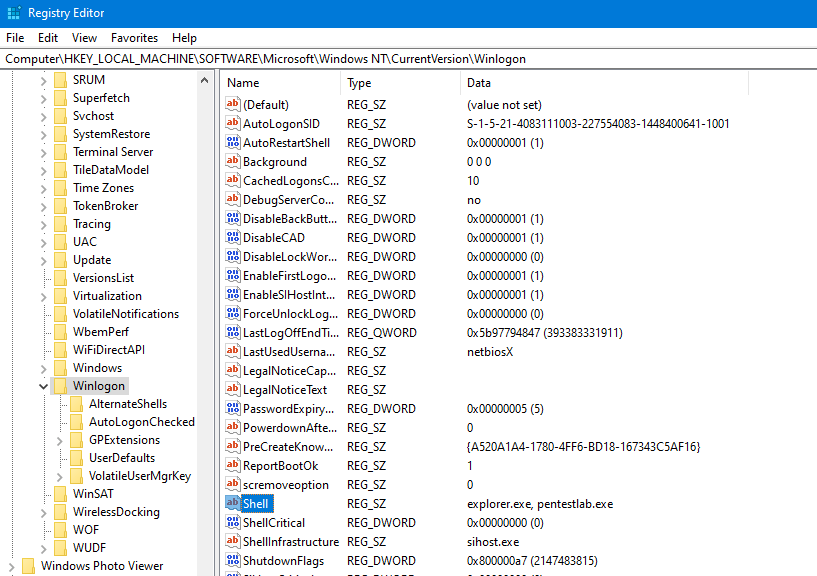The height and width of the screenshot is (576, 817).
Task: Click the string icon beside ShellInfrastructure
Action: pyautogui.click(x=232, y=542)
